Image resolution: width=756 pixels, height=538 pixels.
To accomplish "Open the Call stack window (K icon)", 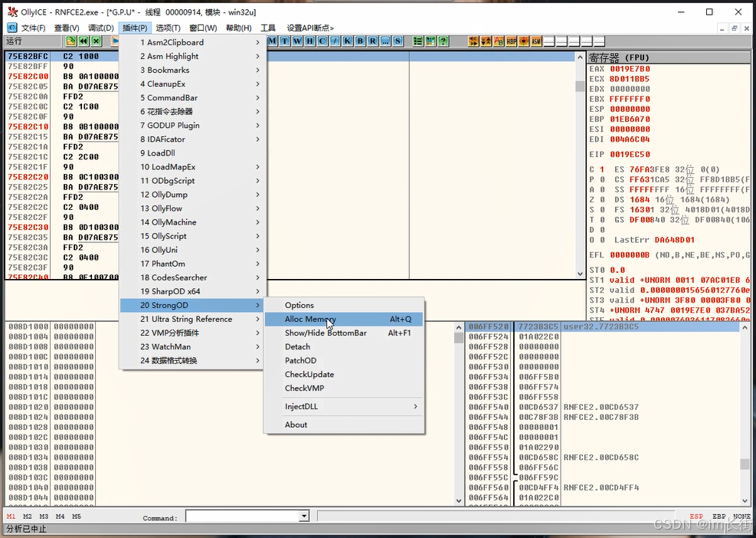I will click(348, 41).
